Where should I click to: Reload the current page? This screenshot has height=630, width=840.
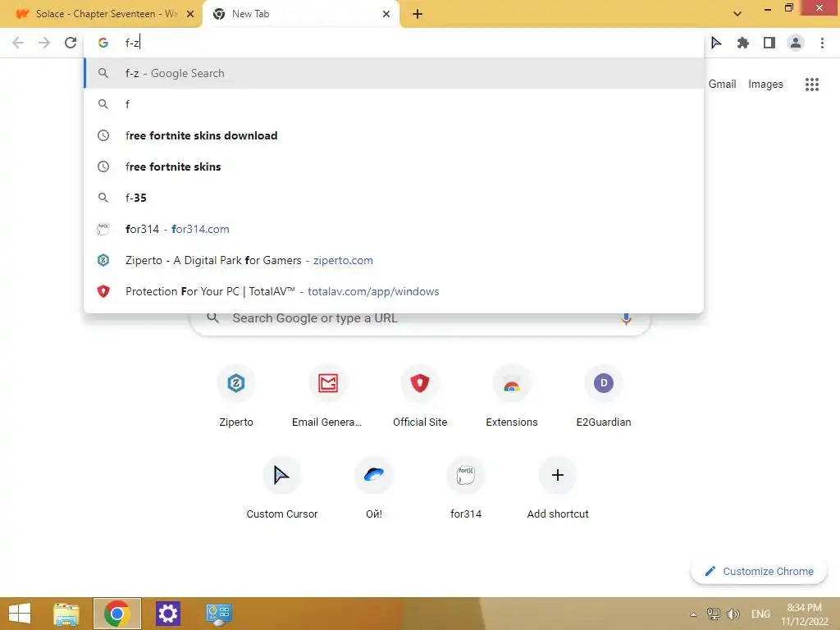pyautogui.click(x=71, y=43)
